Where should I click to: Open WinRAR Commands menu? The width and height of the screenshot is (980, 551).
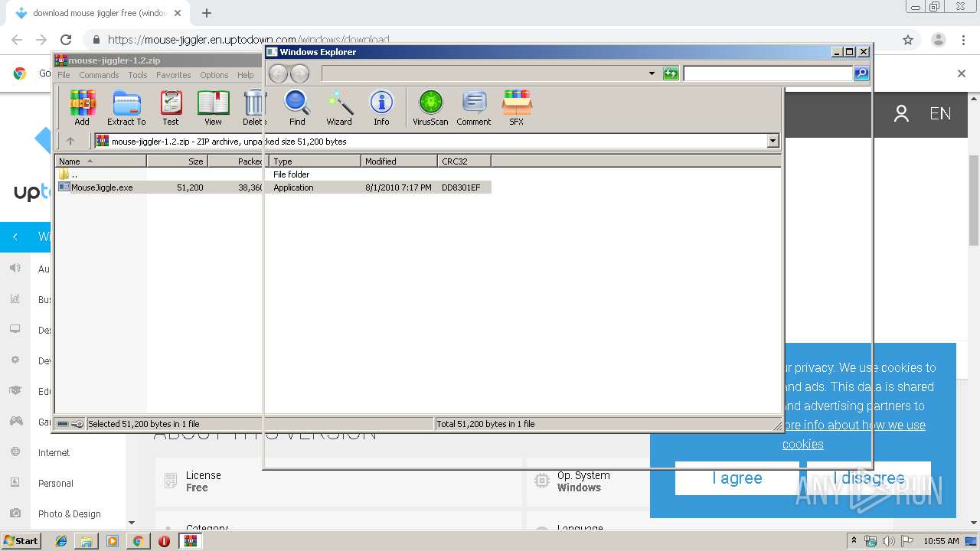(99, 75)
